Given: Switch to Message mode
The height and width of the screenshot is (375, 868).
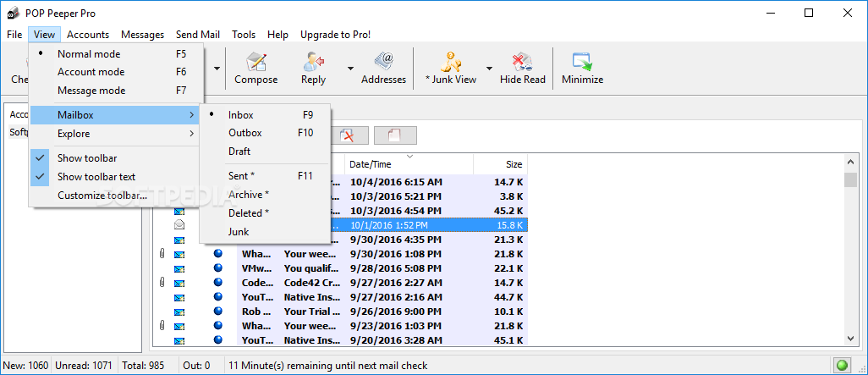Looking at the screenshot, I should point(117,91).
